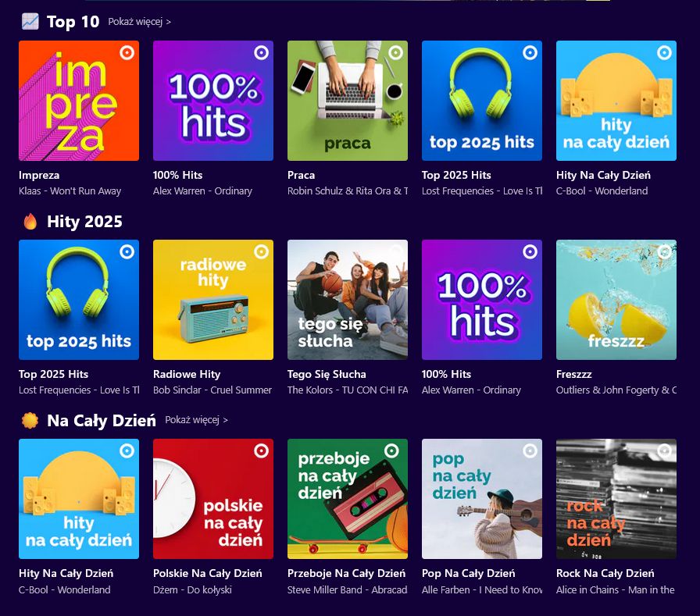Click the Radiowe Hity title link
The width and height of the screenshot is (700, 616).
187,374
